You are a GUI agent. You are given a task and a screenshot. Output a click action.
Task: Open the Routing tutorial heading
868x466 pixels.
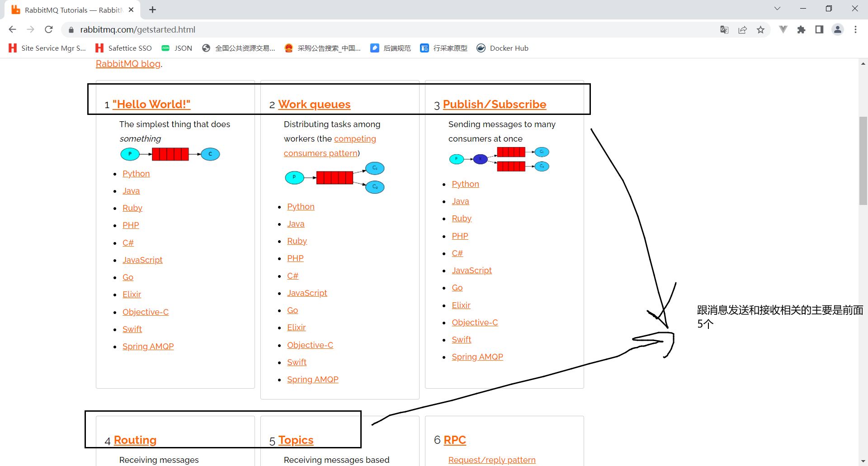(135, 440)
